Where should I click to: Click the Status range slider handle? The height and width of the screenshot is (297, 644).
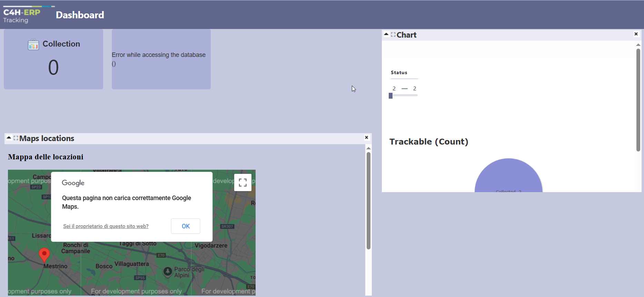tap(390, 96)
